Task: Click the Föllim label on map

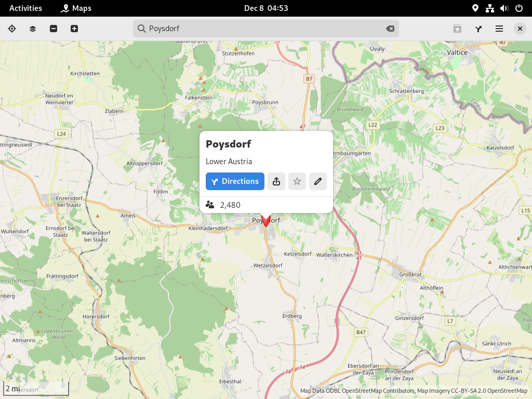Action: [161, 192]
